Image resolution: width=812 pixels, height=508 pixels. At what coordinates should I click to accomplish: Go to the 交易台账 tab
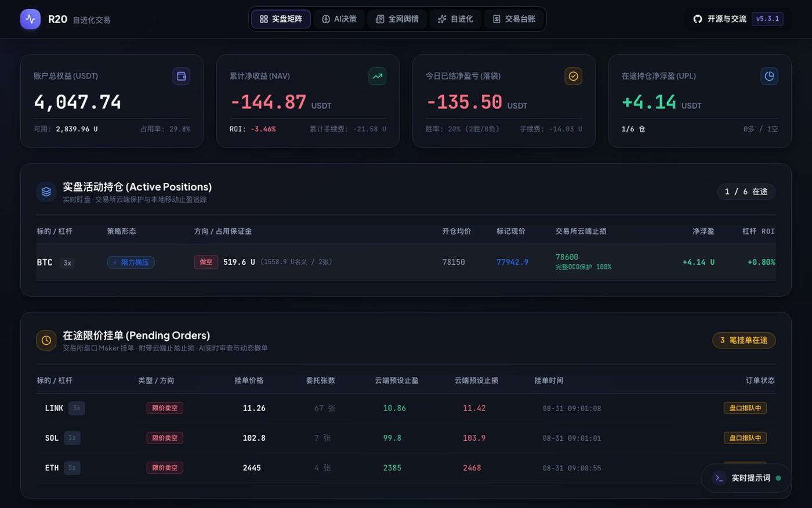point(514,19)
